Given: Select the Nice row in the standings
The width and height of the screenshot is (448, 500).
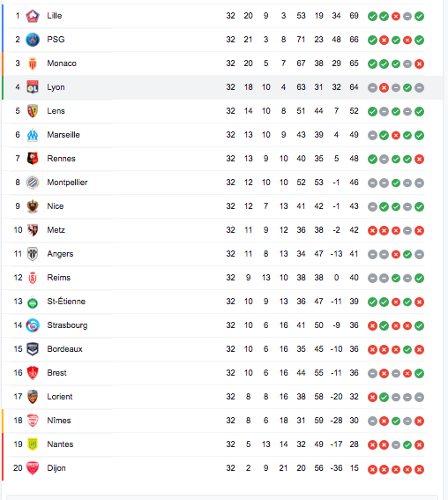Looking at the screenshot, I should click(213, 206).
